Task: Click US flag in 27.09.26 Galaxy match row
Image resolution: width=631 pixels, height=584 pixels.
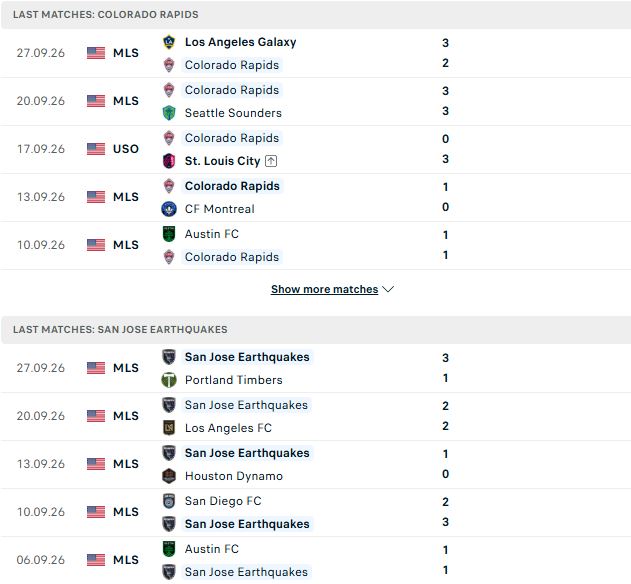Action: (96, 53)
